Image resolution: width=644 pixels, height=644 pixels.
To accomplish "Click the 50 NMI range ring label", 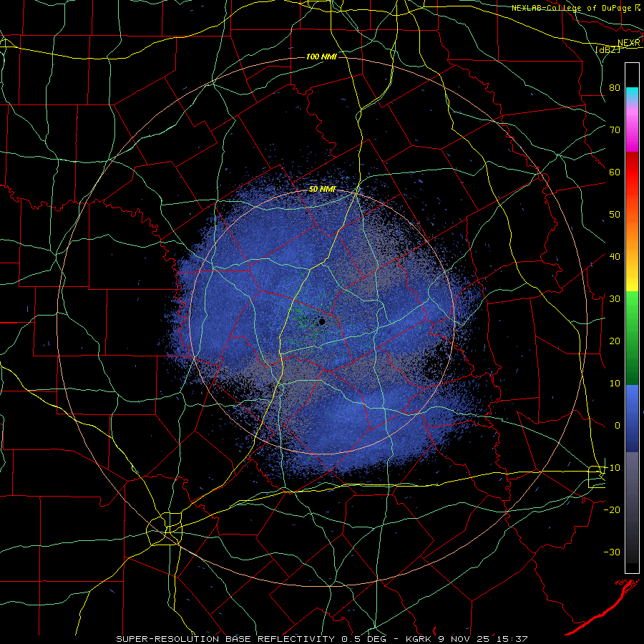I will click(x=322, y=190).
